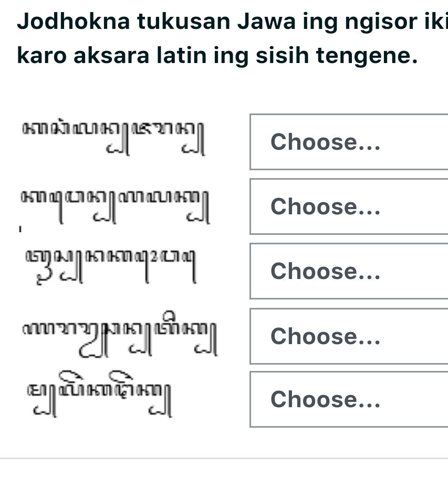Click the quiz instruction heading text
This screenshot has height=486, width=448.
[x=221, y=37]
